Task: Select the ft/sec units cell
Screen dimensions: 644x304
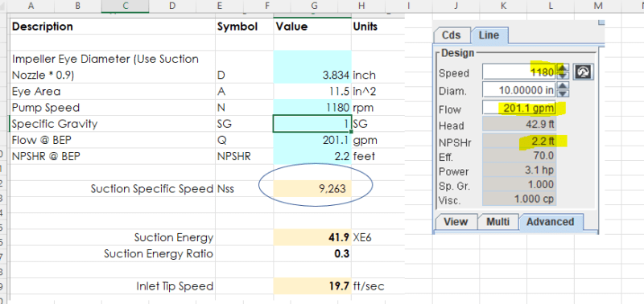Action: (x=378, y=286)
